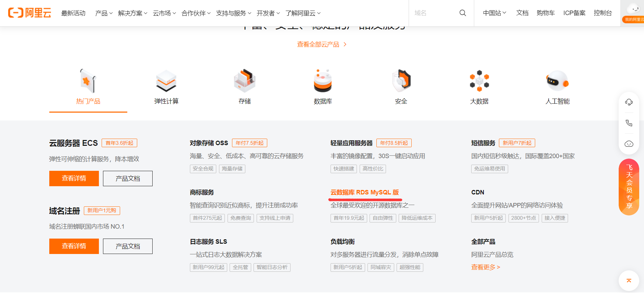The image size is (644, 293).
Task: Click the phone contact icon
Action: (x=629, y=123)
